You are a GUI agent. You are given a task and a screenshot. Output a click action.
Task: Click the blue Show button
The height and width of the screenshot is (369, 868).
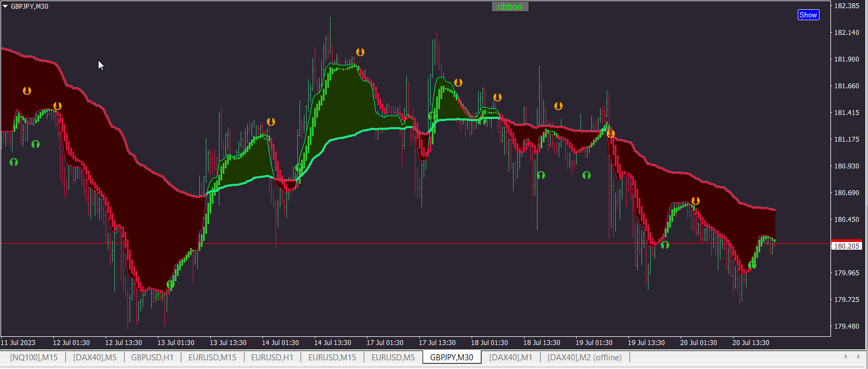click(808, 15)
